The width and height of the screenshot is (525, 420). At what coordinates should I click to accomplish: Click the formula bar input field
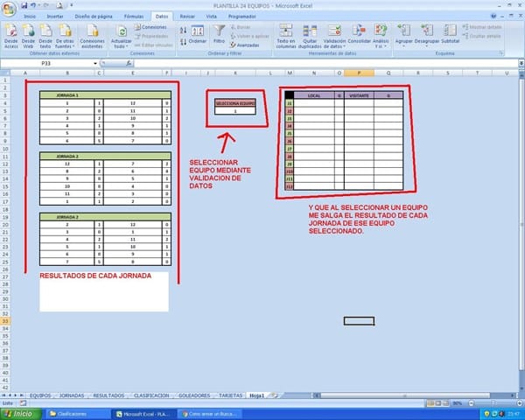coord(325,63)
